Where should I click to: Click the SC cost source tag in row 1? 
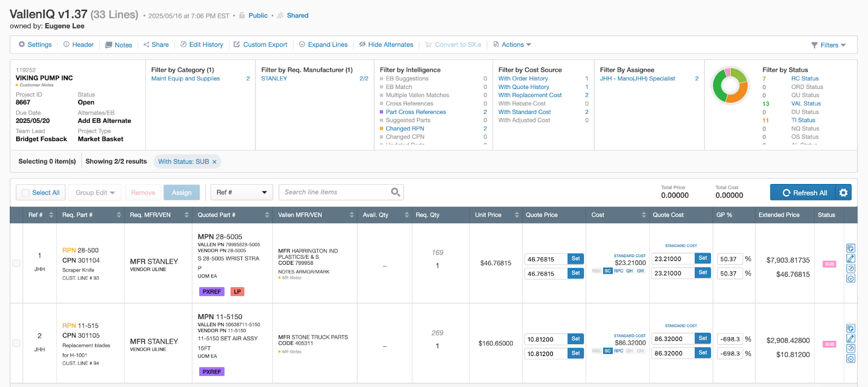coord(608,271)
